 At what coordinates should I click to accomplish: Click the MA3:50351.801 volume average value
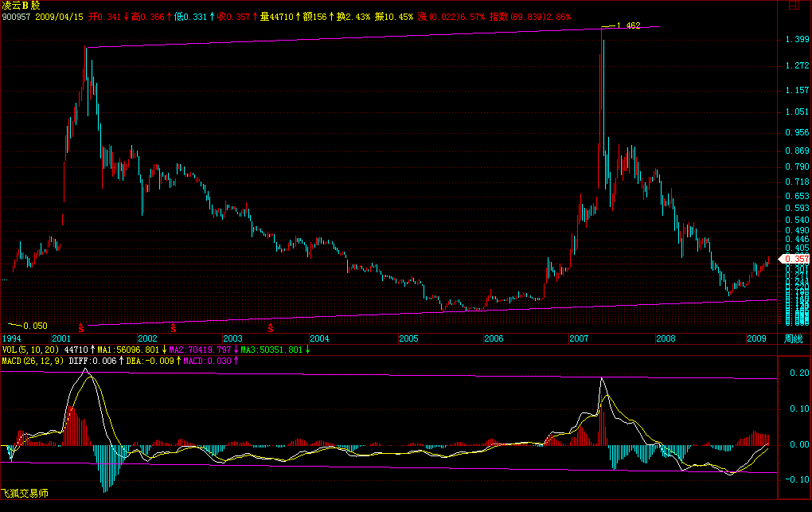pos(271,350)
